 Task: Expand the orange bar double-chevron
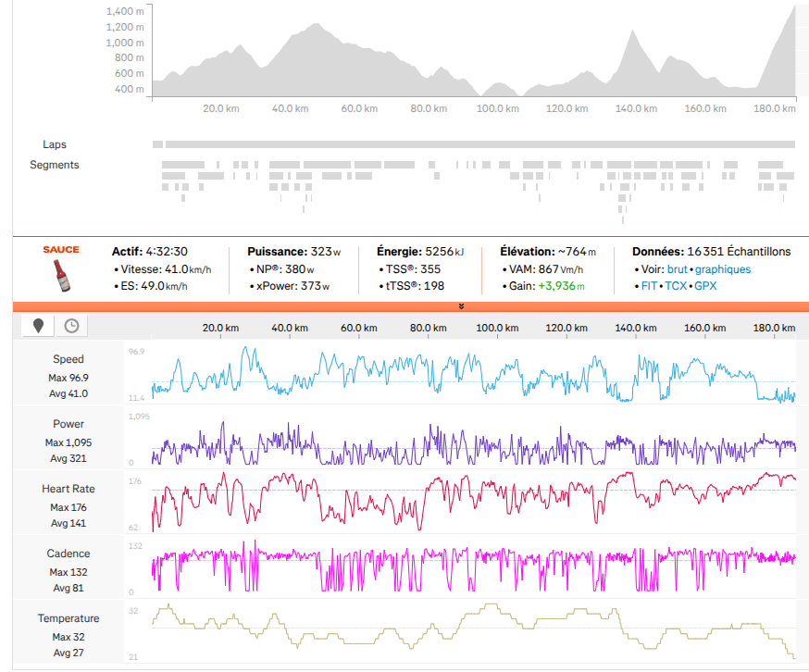461,306
